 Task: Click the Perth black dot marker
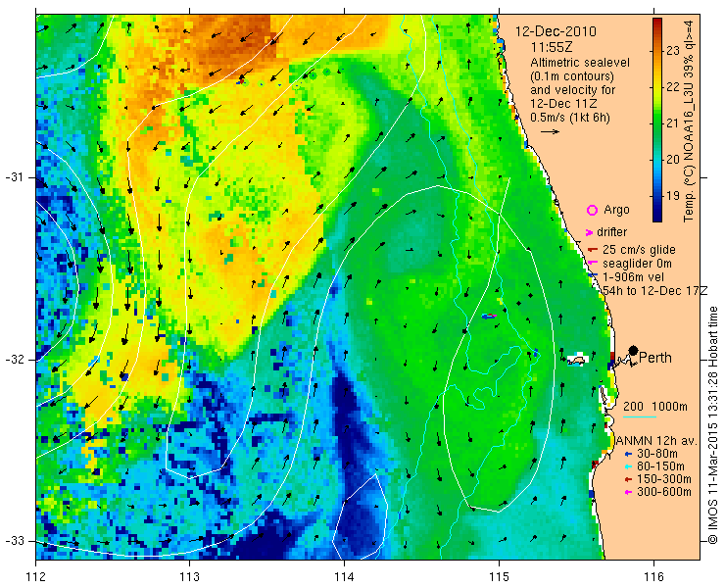click(634, 351)
